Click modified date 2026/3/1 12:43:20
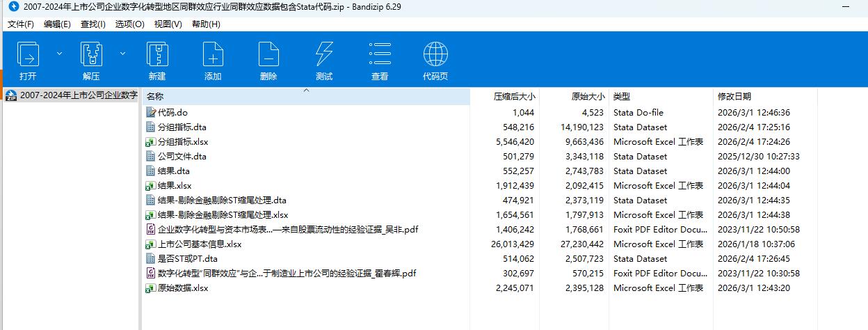This screenshot has width=868, height=330. tap(754, 288)
